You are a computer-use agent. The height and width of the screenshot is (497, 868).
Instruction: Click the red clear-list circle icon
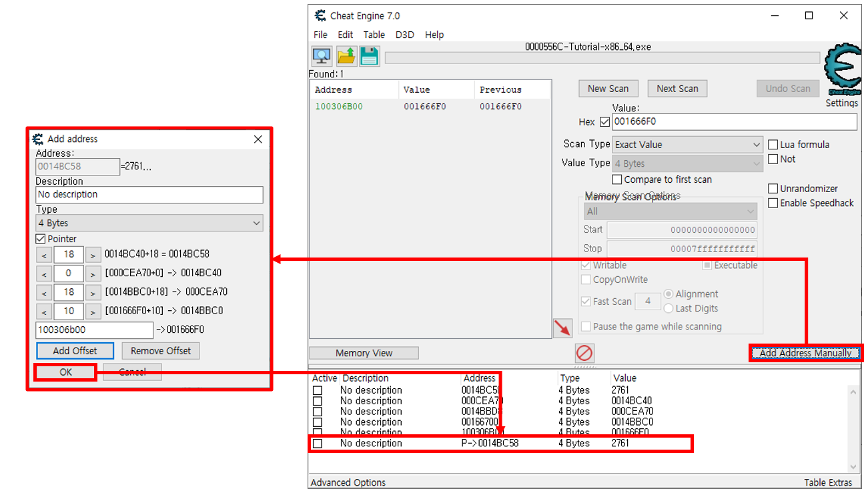(584, 353)
